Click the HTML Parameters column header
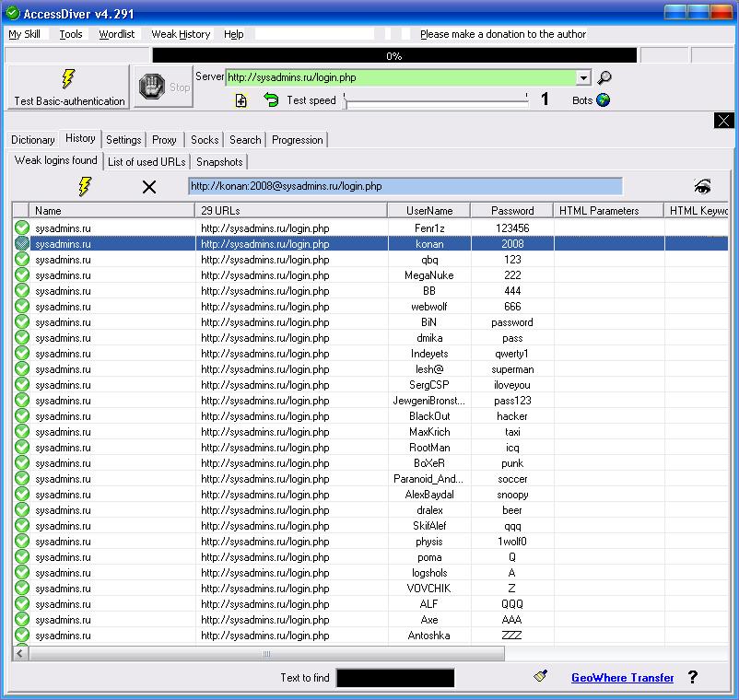This screenshot has height=700, width=739. pos(609,211)
